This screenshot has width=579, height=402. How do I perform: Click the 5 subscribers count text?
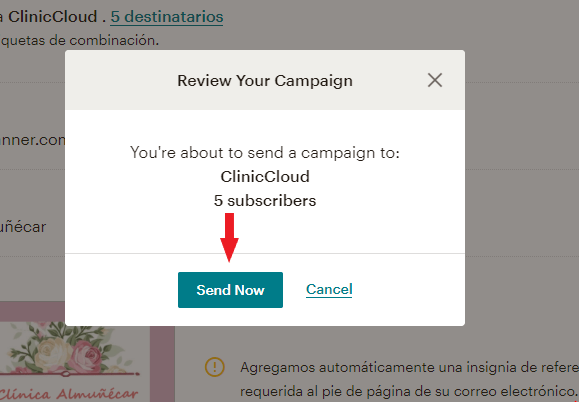pyautogui.click(x=265, y=200)
